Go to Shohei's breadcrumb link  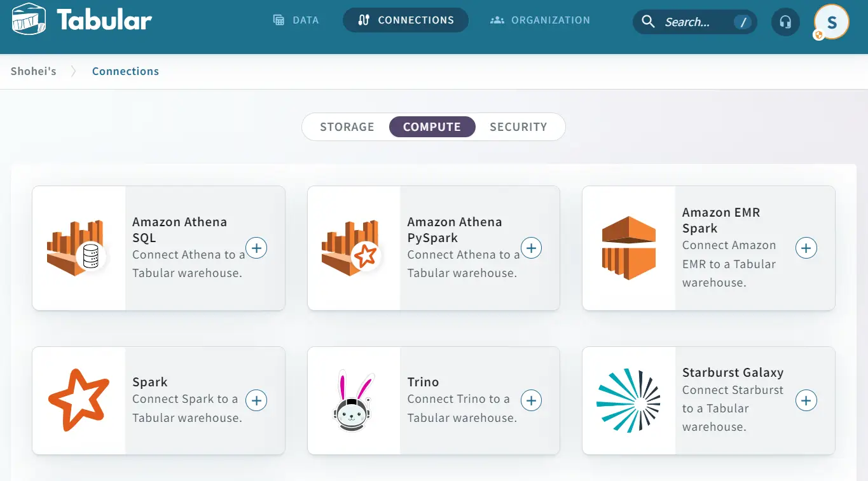33,71
